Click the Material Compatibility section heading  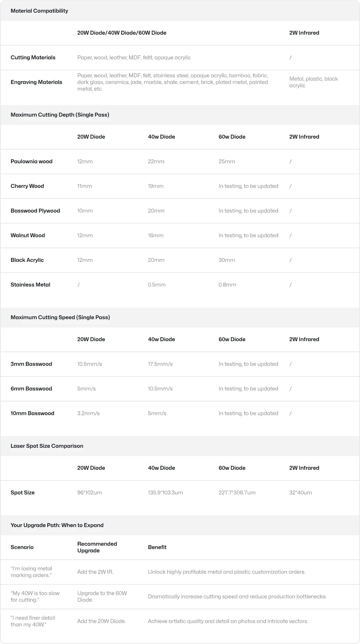(39, 11)
